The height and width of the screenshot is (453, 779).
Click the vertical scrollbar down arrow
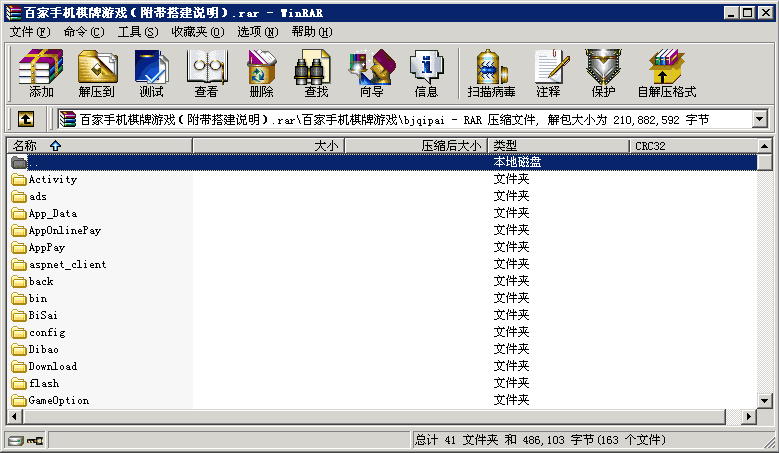(764, 400)
